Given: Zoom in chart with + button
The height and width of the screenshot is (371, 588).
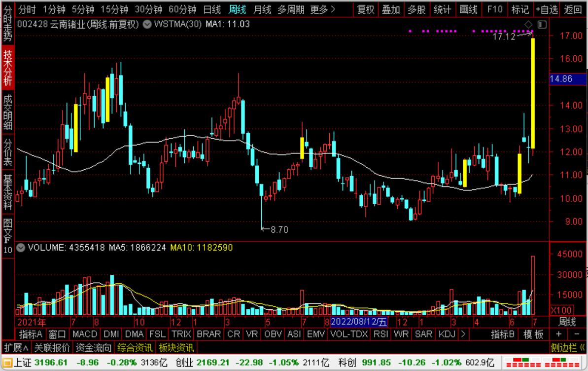Looking at the screenshot, I should (x=559, y=334).
